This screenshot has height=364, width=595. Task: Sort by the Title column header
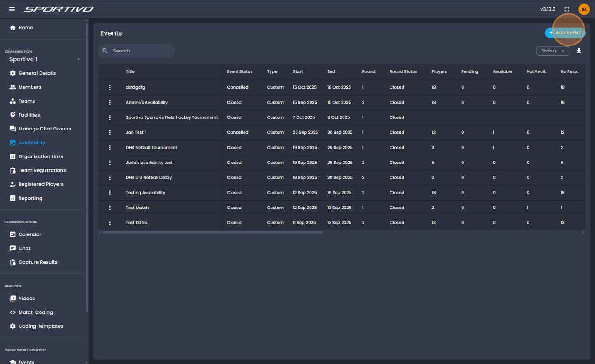(x=130, y=72)
